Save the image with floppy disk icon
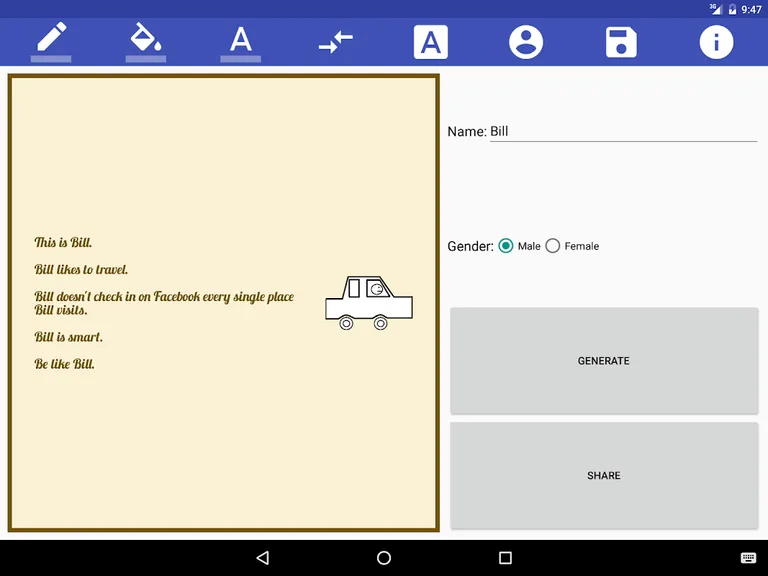 click(621, 42)
